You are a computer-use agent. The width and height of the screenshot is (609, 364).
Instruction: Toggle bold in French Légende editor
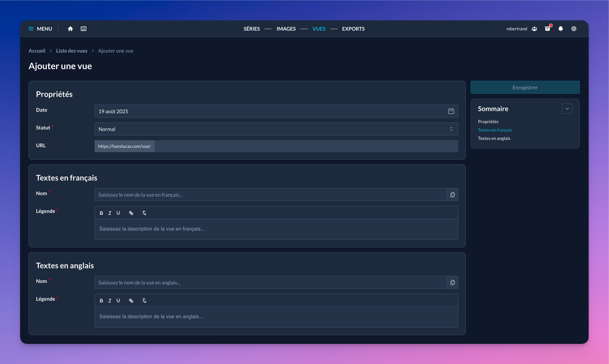point(101,213)
